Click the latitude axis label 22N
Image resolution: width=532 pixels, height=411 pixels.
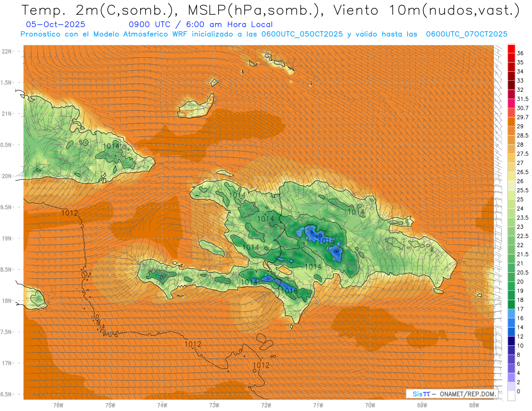pyautogui.click(x=7, y=51)
